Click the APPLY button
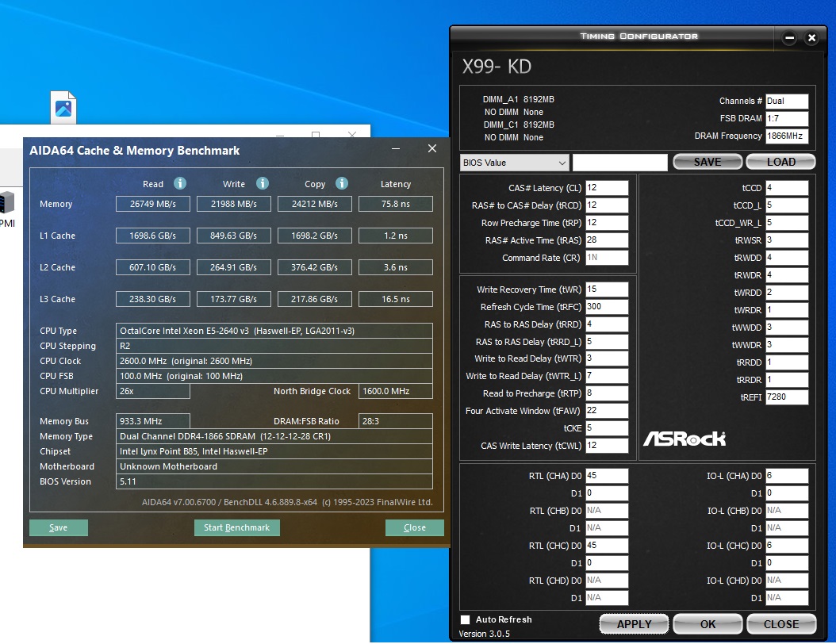This screenshot has height=644, width=836. pyautogui.click(x=634, y=623)
